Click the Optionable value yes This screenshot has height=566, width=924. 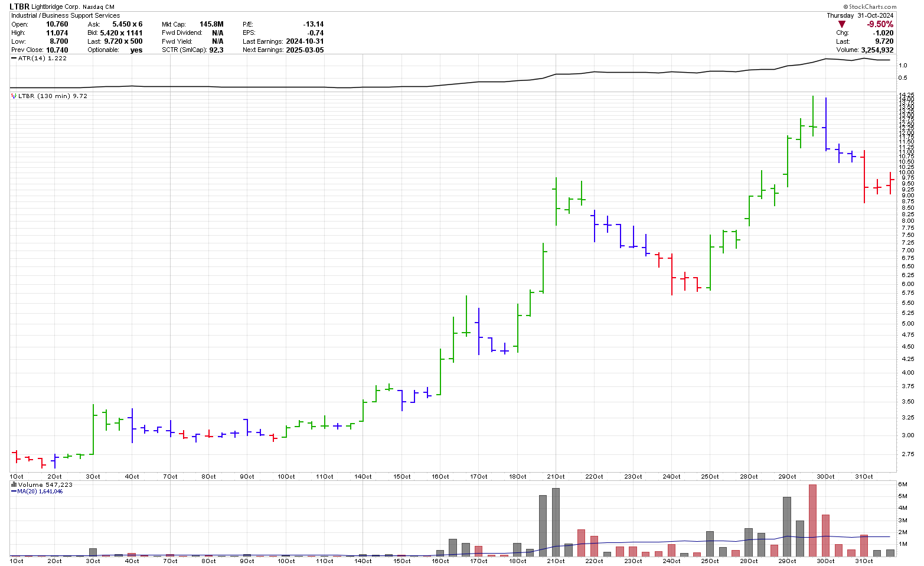click(x=136, y=50)
